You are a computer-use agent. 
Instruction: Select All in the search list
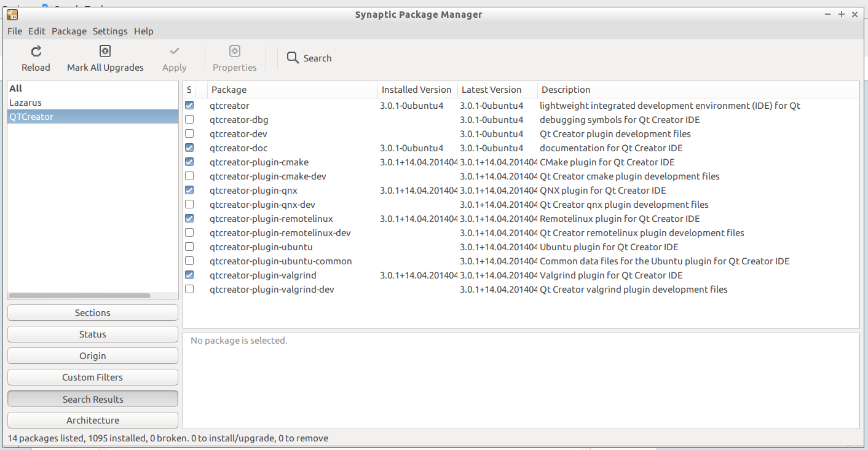click(93, 89)
